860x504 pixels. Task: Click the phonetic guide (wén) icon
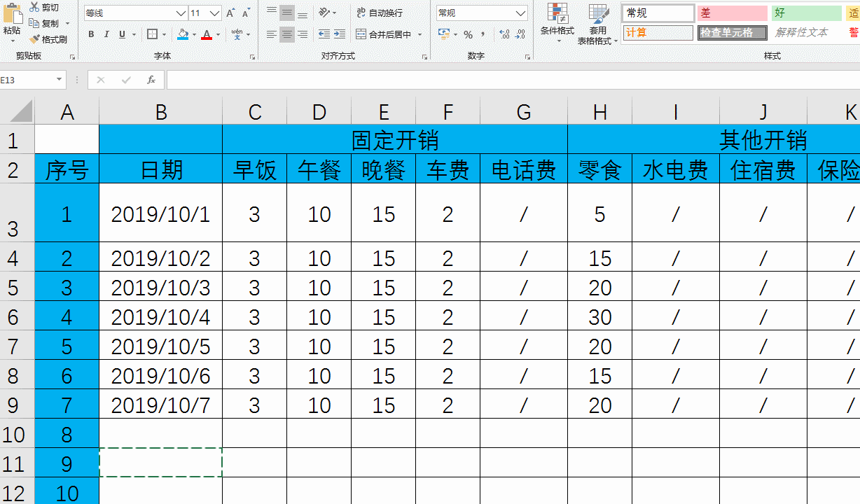tap(237, 34)
